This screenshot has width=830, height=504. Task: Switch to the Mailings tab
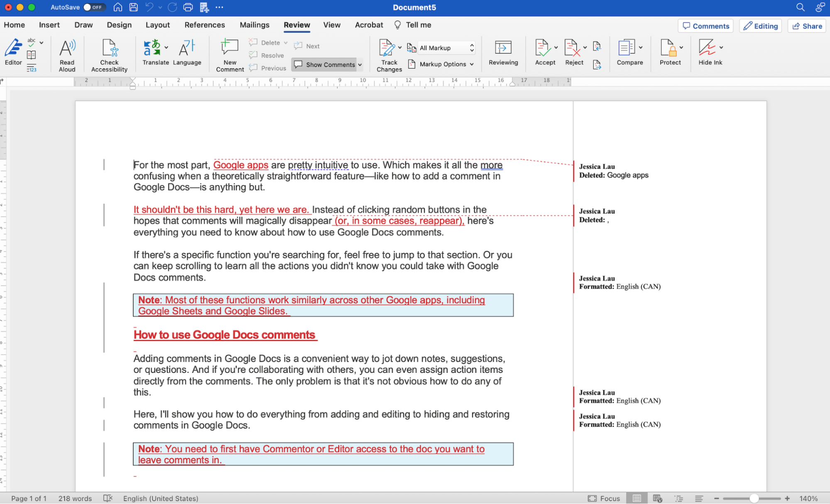tap(255, 25)
